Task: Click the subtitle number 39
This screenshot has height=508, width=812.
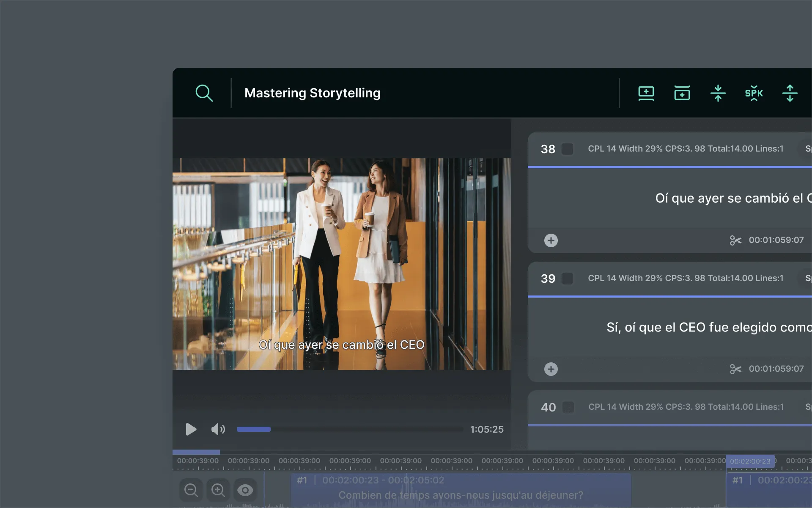Action: pos(548,279)
